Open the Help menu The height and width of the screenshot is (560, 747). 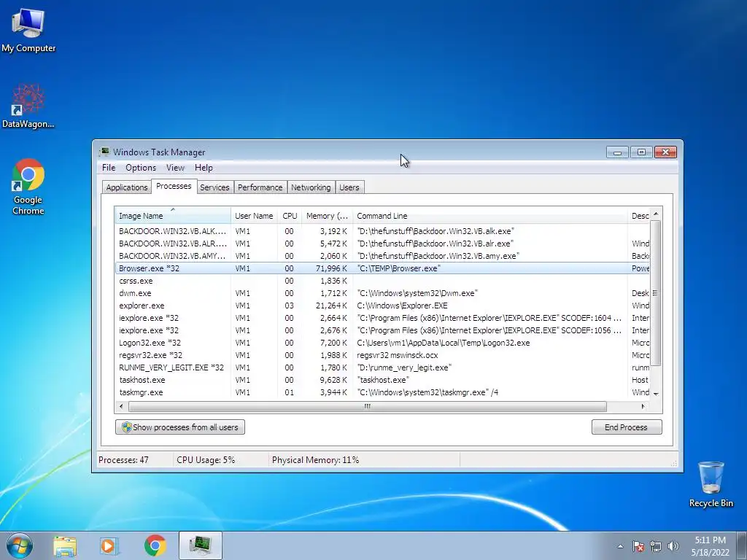click(x=204, y=168)
